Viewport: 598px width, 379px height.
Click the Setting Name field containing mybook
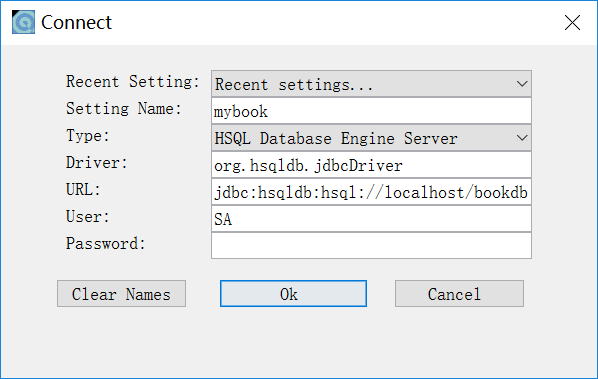click(371, 111)
